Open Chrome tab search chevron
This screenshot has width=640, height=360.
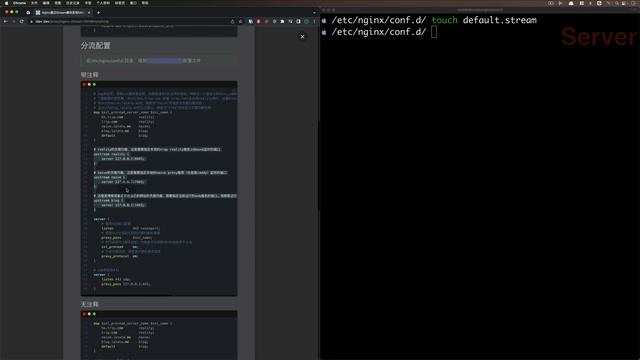click(x=314, y=13)
